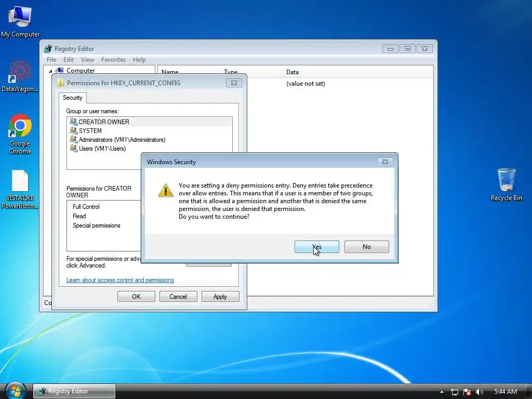Screen dimensions: 532x399
Task: Select Recycle Bin desktop icon
Action: tap(506, 185)
